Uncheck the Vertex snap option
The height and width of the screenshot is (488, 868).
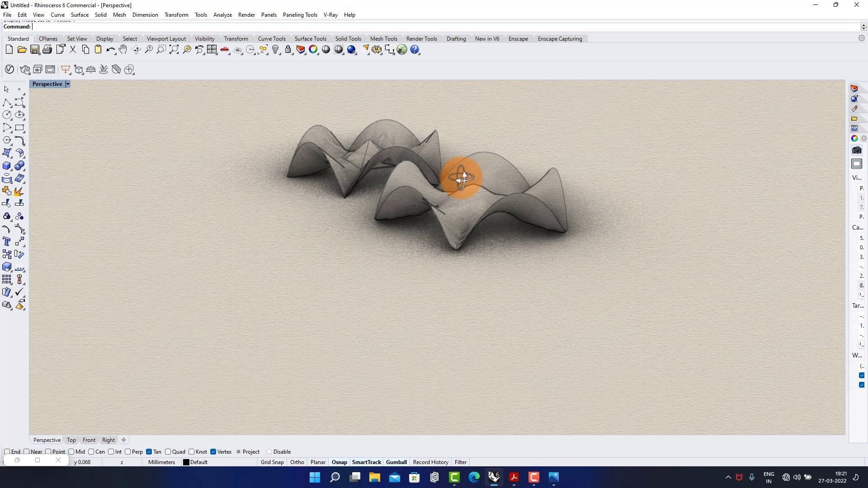click(213, 451)
